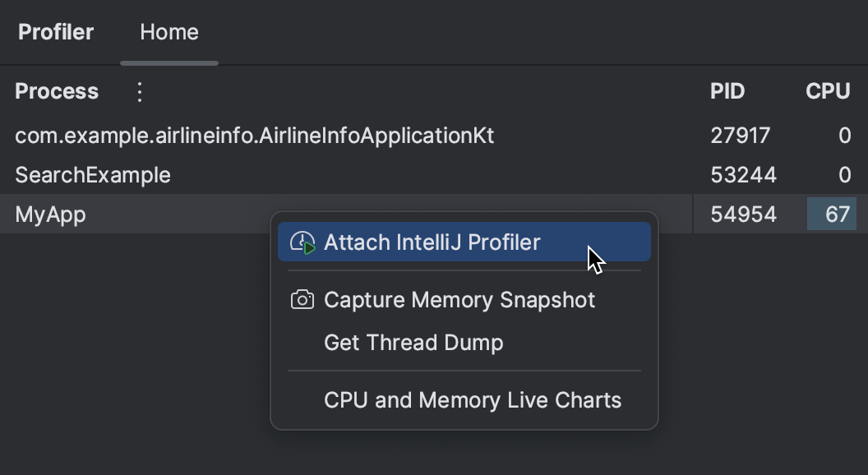This screenshot has height=475, width=868.
Task: Switch to the Home tab
Action: point(169,32)
